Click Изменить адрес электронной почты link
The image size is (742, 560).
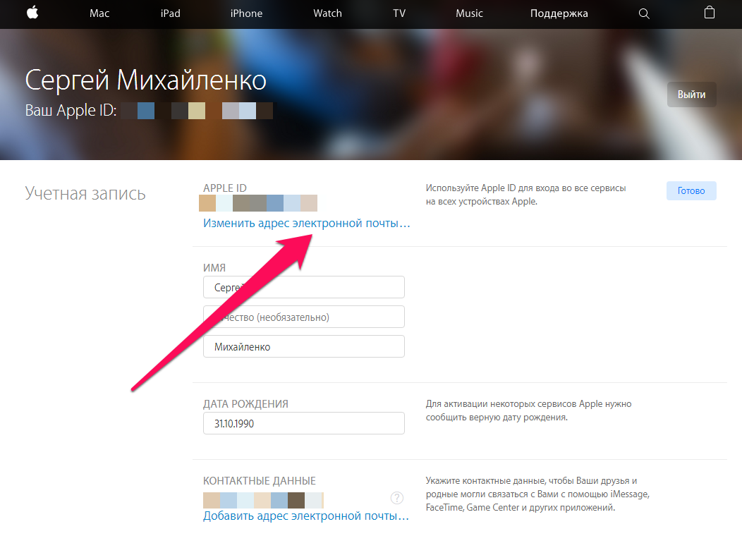tap(306, 223)
